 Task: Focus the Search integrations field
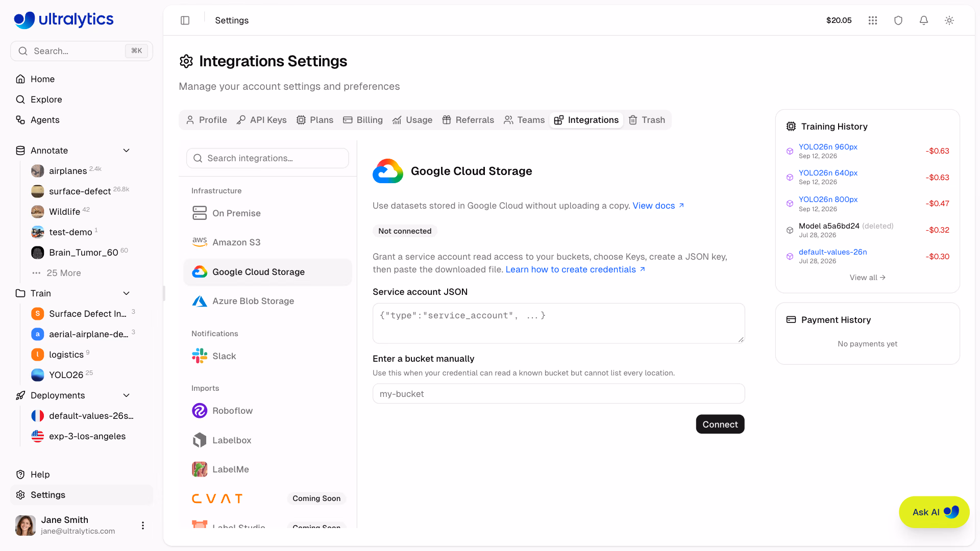point(267,158)
